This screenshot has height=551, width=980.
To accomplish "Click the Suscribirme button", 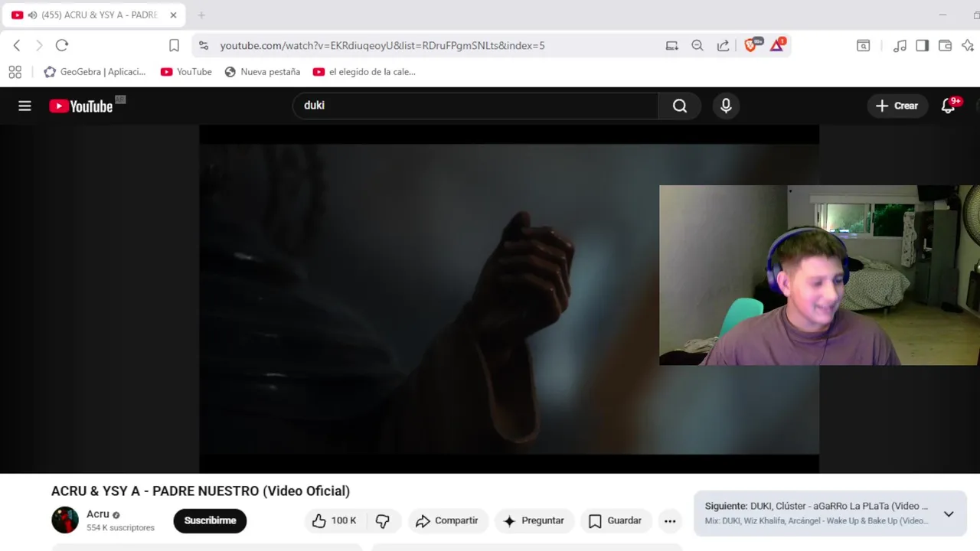I will (210, 520).
